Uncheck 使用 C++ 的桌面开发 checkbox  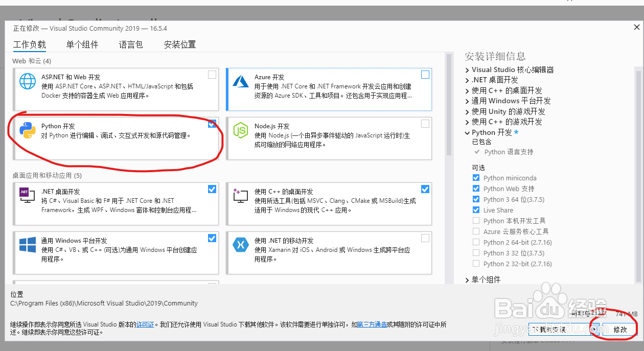click(425, 189)
